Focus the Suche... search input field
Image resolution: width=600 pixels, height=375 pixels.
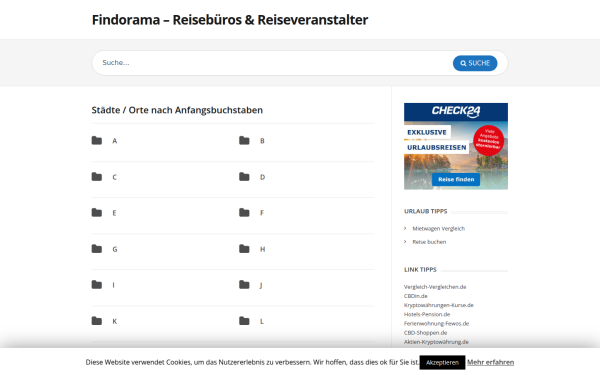tap(272, 63)
